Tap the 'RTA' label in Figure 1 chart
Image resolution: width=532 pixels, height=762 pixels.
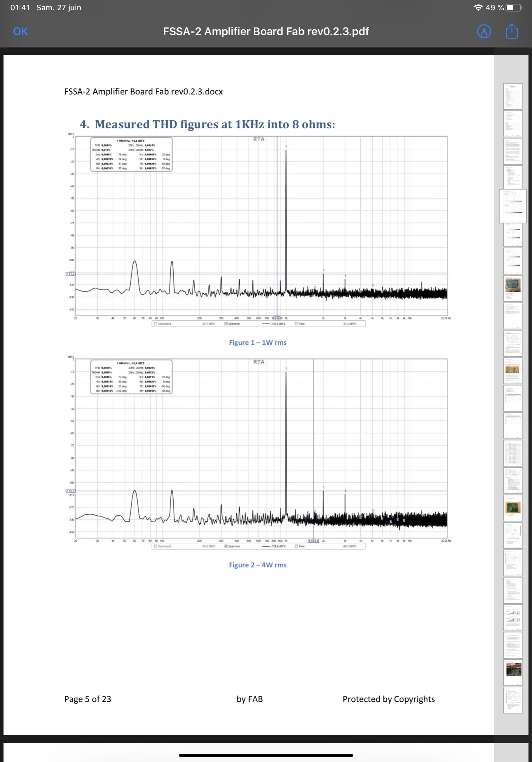pyautogui.click(x=259, y=140)
